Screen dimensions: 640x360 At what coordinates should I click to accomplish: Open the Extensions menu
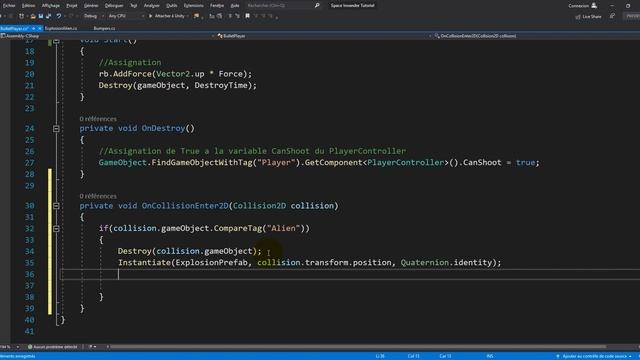pos(193,6)
